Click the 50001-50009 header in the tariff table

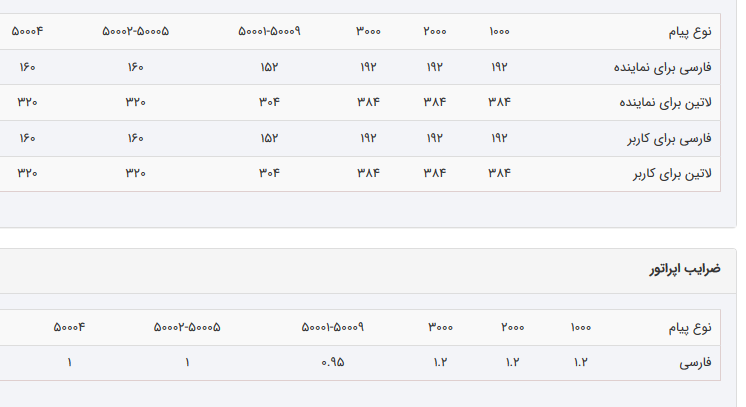tap(269, 31)
